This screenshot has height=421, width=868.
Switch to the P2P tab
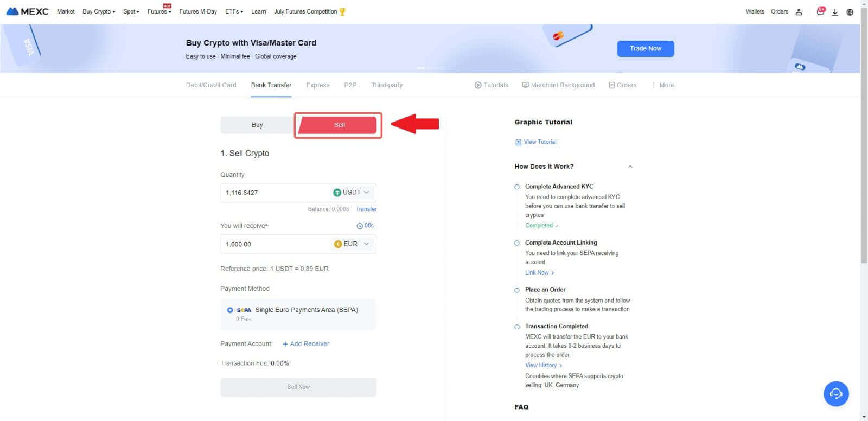pyautogui.click(x=350, y=85)
